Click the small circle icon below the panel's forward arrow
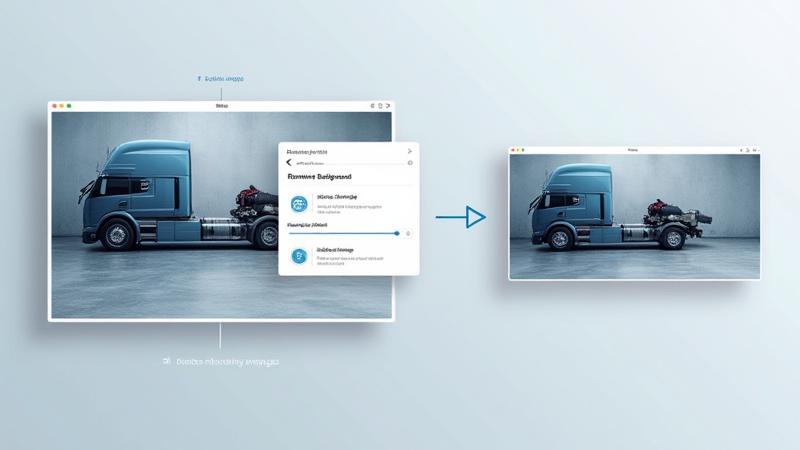The width and height of the screenshot is (800, 450). 410,163
